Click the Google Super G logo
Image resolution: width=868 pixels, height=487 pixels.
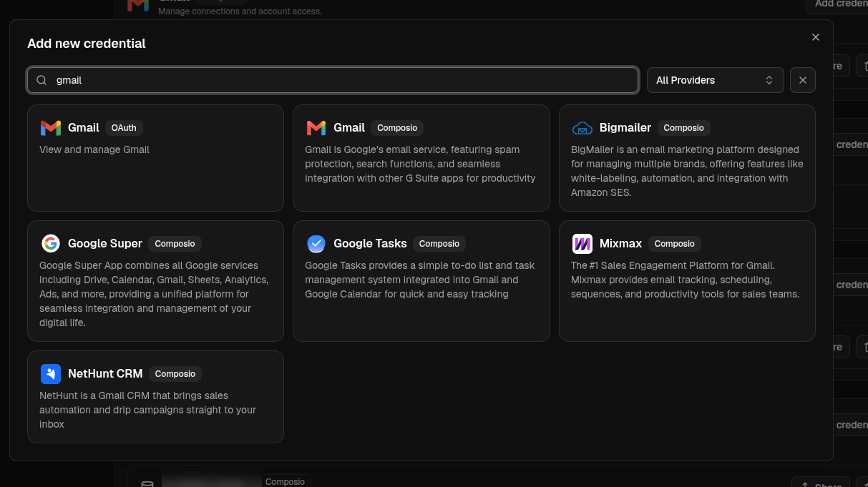click(x=51, y=244)
